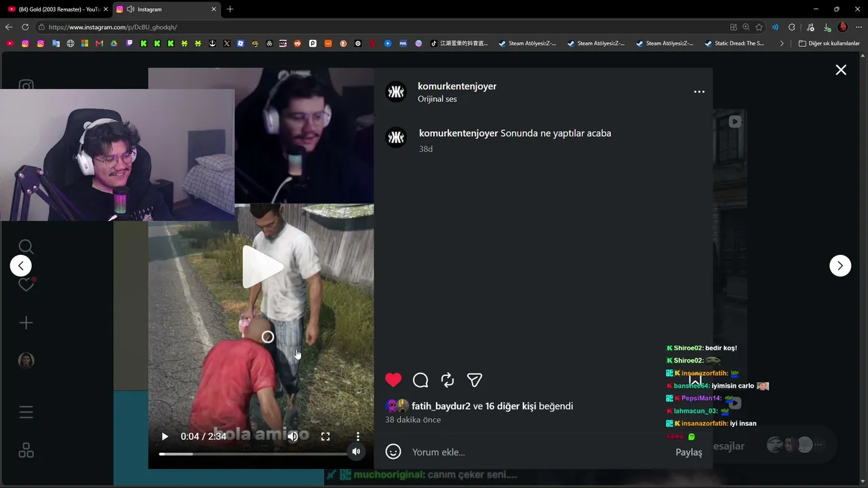868x488 pixels.
Task: Click the large play button on video
Action: (x=262, y=266)
